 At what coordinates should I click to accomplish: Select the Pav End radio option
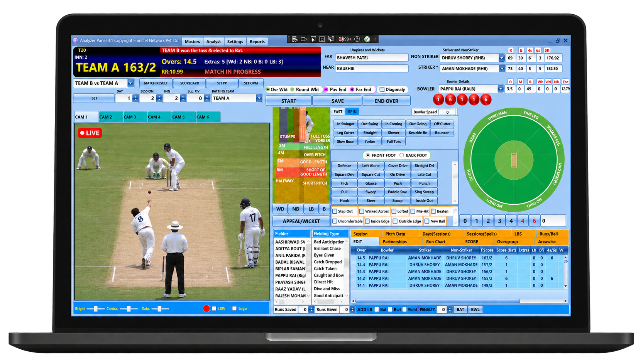(326, 89)
